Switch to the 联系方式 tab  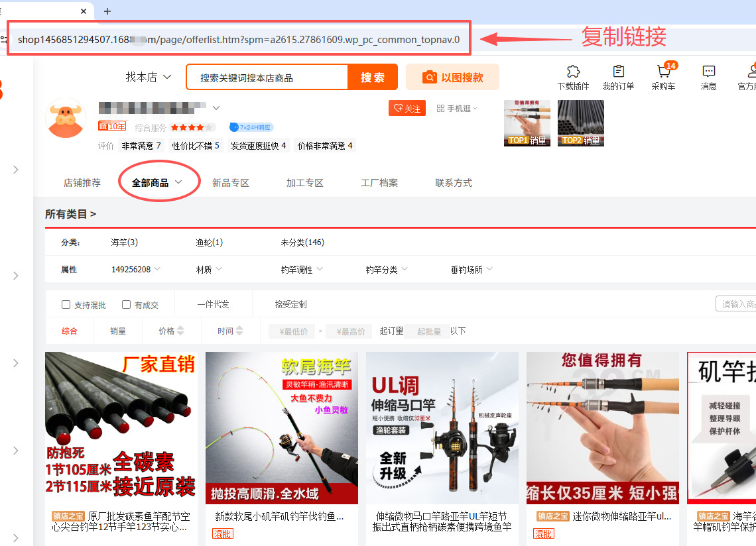click(454, 183)
